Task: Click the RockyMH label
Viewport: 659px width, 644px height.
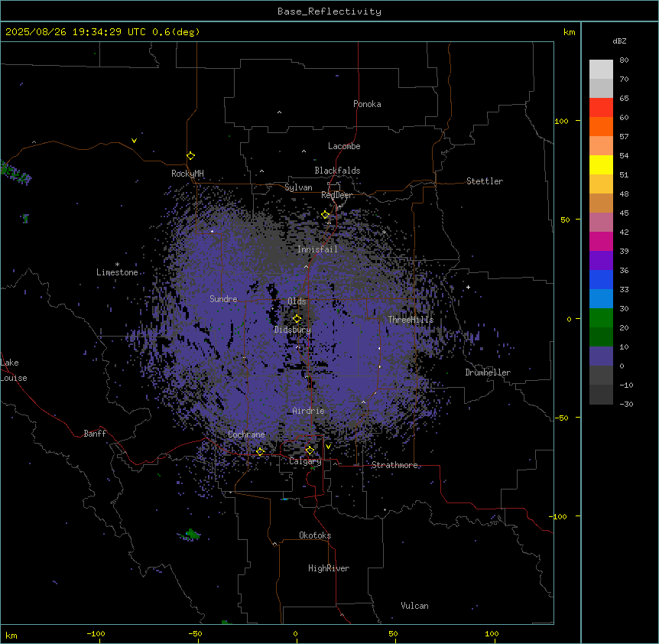Action: [x=187, y=173]
